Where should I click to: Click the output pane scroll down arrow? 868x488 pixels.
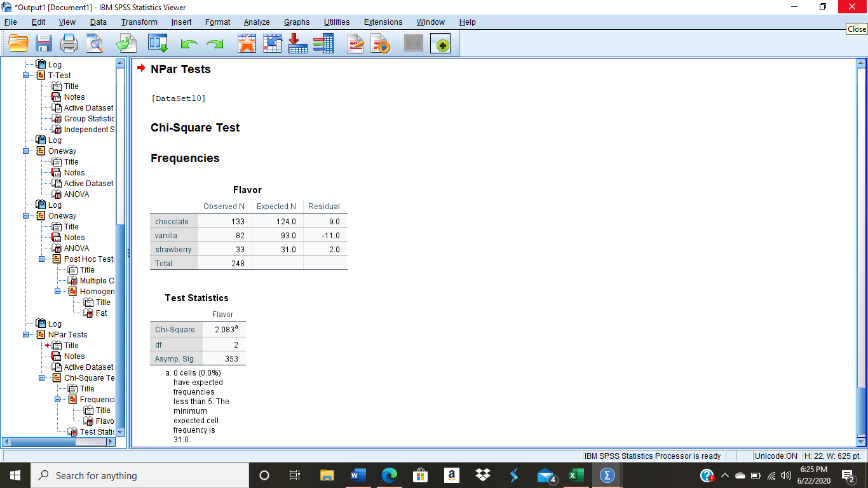pyautogui.click(x=862, y=442)
